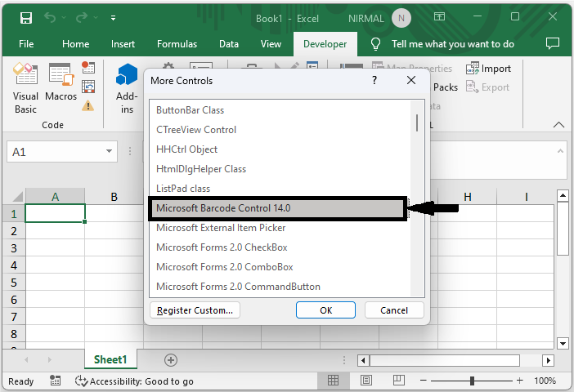Click the Cancel button

[394, 310]
